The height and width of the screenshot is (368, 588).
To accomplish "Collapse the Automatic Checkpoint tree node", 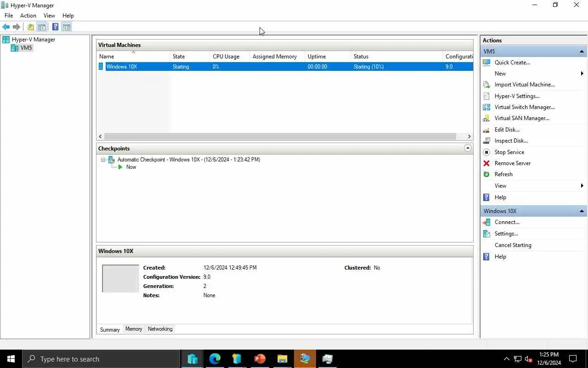I will (x=103, y=160).
